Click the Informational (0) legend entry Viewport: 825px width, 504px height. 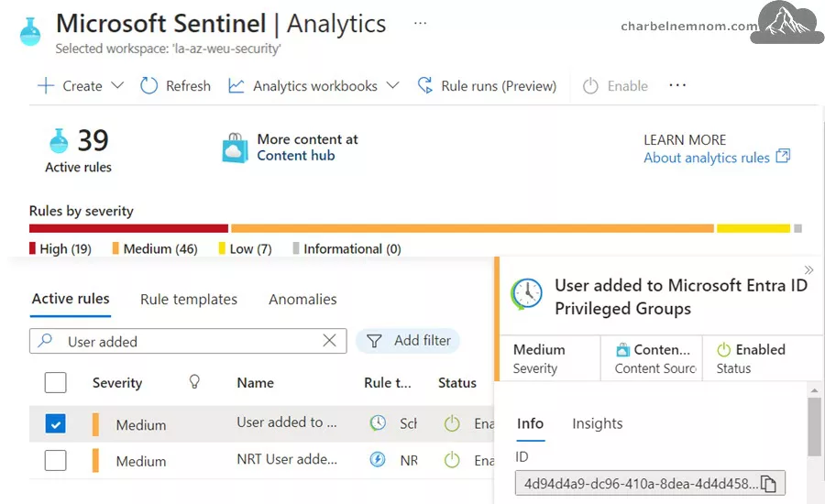(346, 249)
